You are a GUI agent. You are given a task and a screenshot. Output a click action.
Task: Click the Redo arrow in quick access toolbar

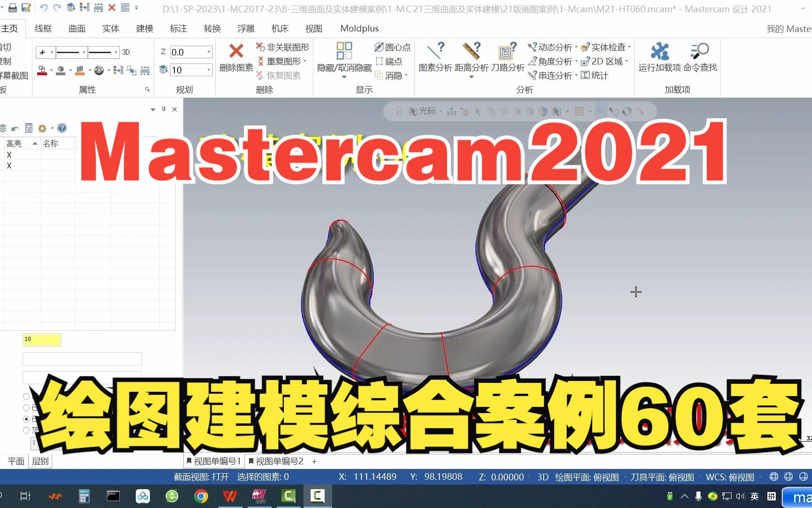(57, 8)
